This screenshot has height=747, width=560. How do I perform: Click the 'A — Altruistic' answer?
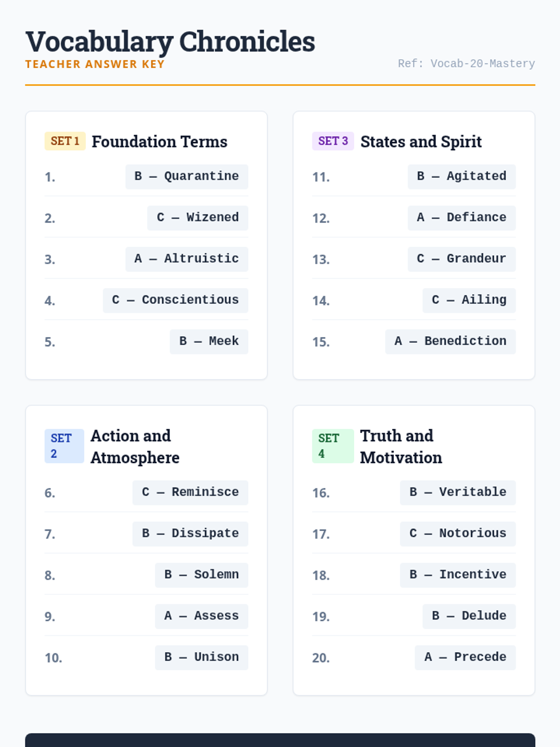pyautogui.click(x=187, y=259)
